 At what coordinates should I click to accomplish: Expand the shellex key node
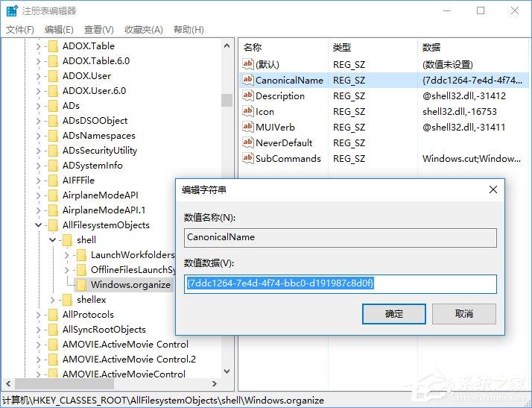[52, 299]
